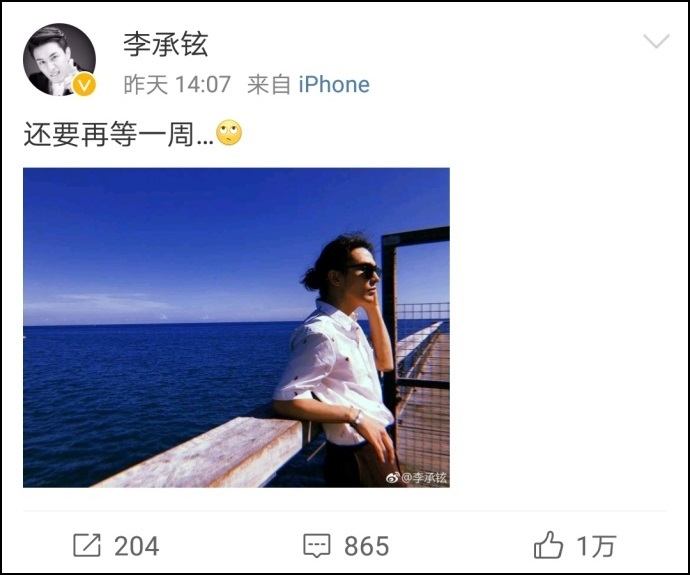Click the comment count 865
This screenshot has height=575, width=690.
367,546
